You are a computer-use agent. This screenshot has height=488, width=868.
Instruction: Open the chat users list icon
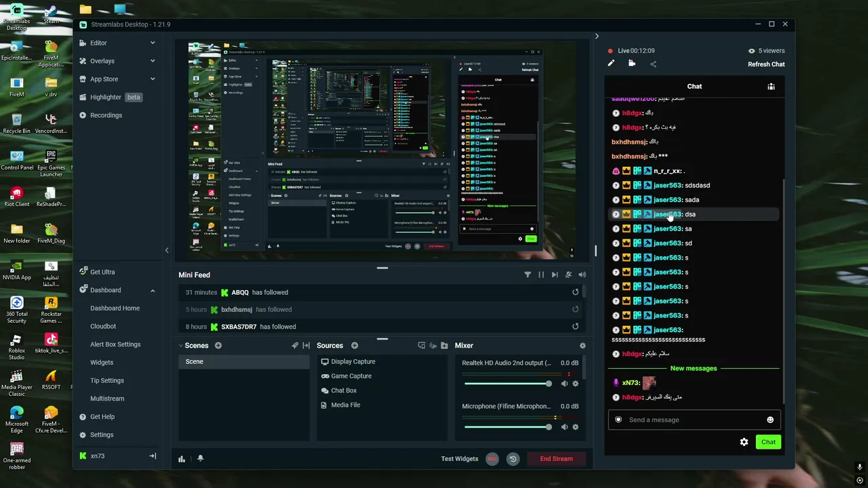coord(771,87)
